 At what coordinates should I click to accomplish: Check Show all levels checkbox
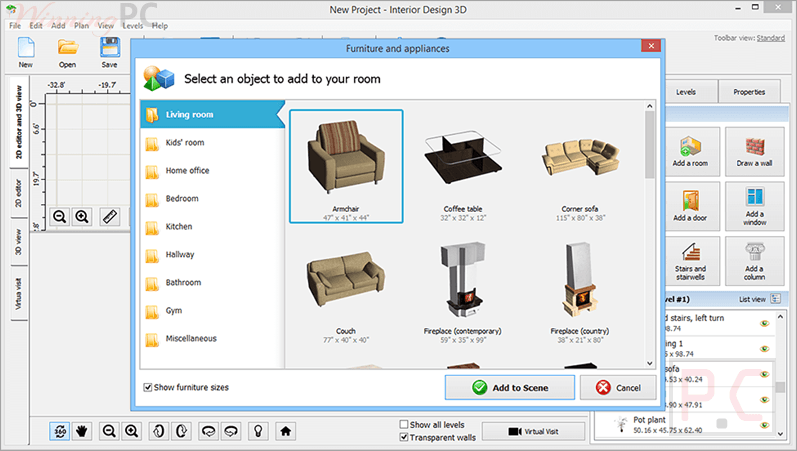pyautogui.click(x=404, y=424)
